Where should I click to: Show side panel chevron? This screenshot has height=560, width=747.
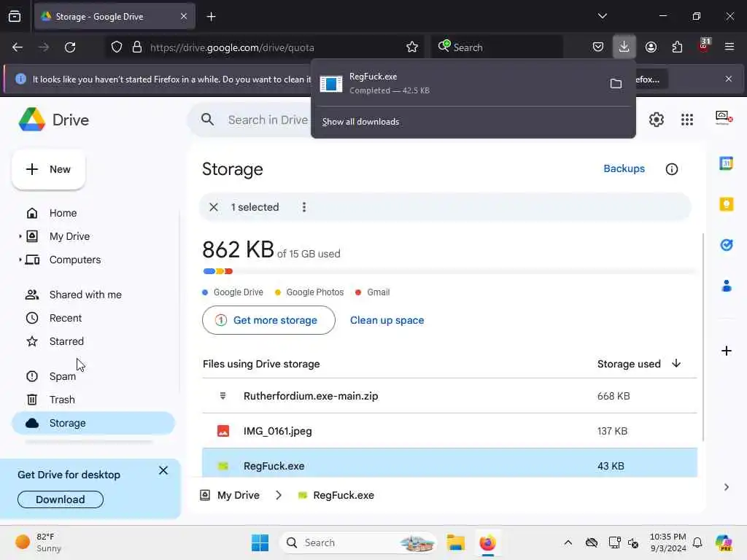coord(726,487)
